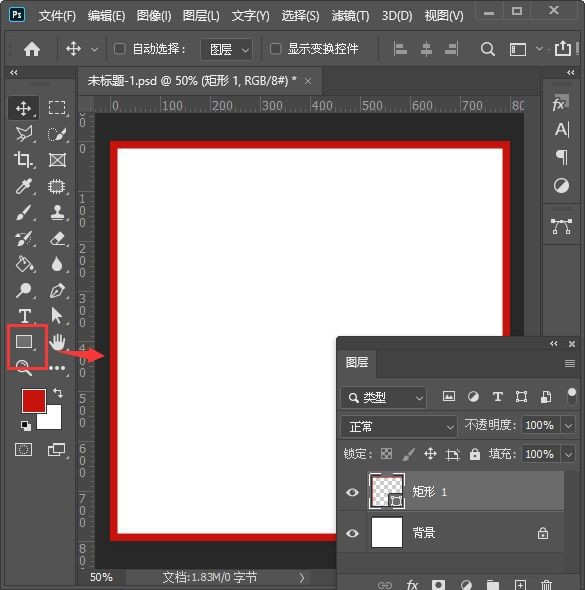Select the Pen tool
This screenshot has width=585, height=590.
click(x=57, y=290)
